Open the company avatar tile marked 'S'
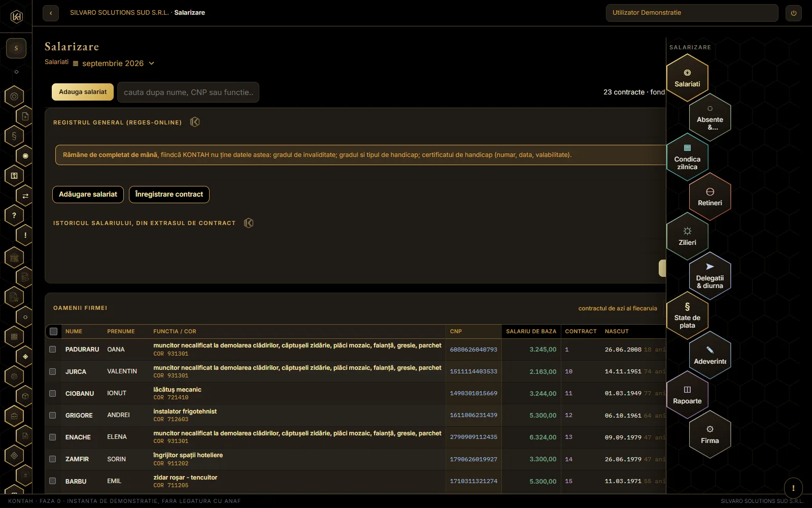 [16, 48]
